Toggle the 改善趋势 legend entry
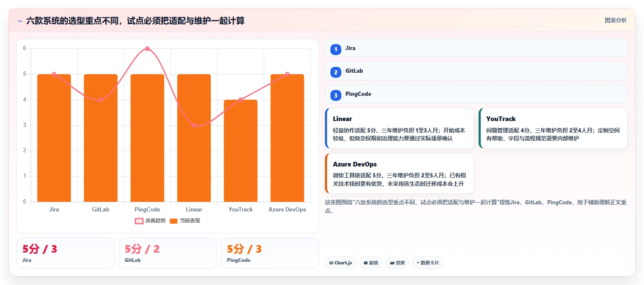 coord(150,221)
